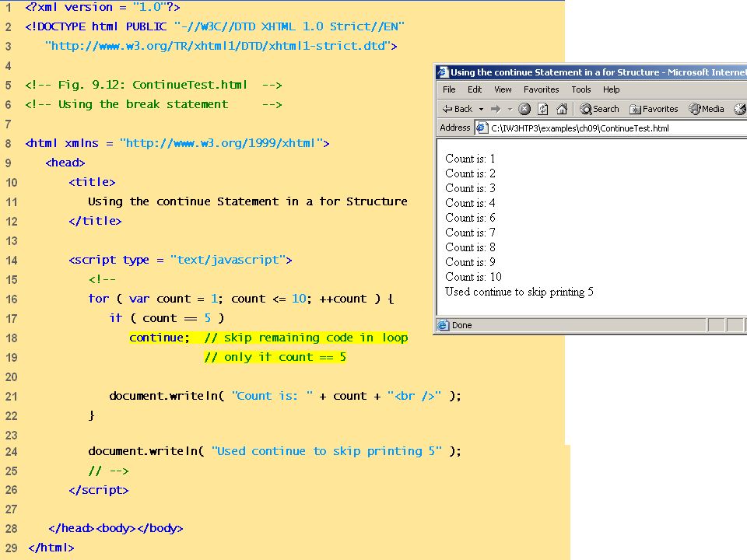The image size is (747, 560).
Task: Stop page loading with the Stop icon
Action: coord(524,109)
